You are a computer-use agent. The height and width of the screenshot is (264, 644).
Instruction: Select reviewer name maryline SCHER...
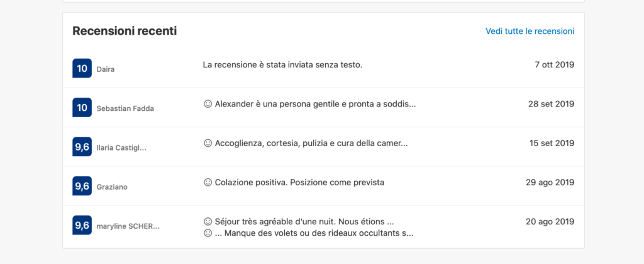(x=128, y=227)
